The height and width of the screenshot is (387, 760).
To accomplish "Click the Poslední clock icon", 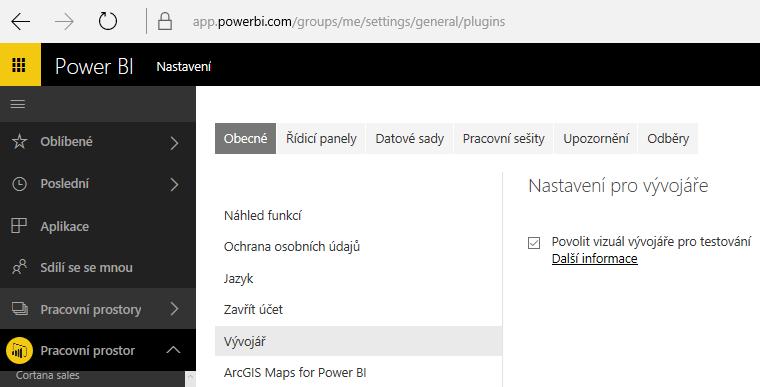I will click(x=19, y=184).
